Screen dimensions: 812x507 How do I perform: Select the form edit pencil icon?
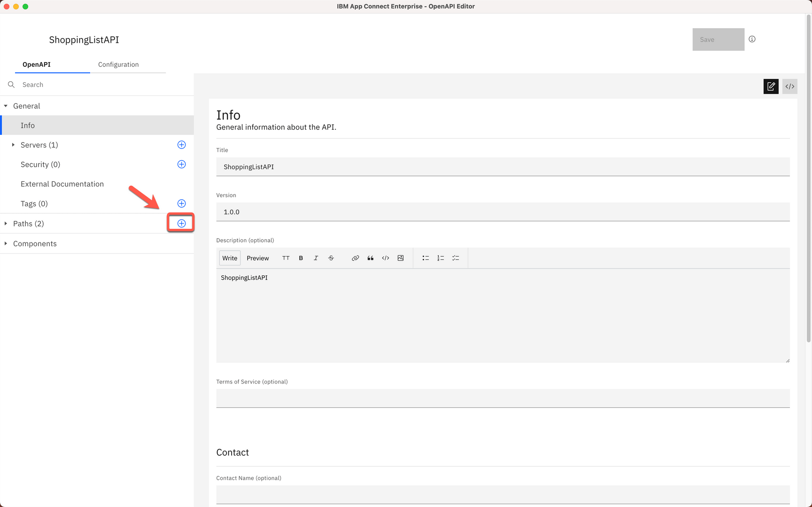click(771, 86)
